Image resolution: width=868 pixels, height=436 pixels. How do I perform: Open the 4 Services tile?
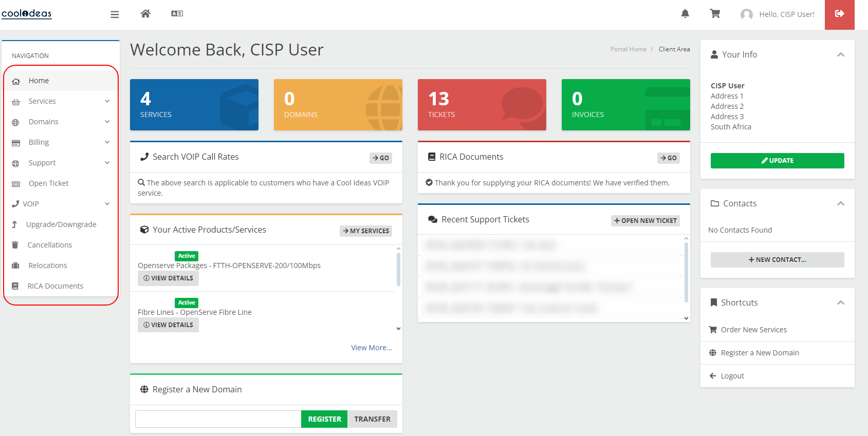[x=194, y=105]
